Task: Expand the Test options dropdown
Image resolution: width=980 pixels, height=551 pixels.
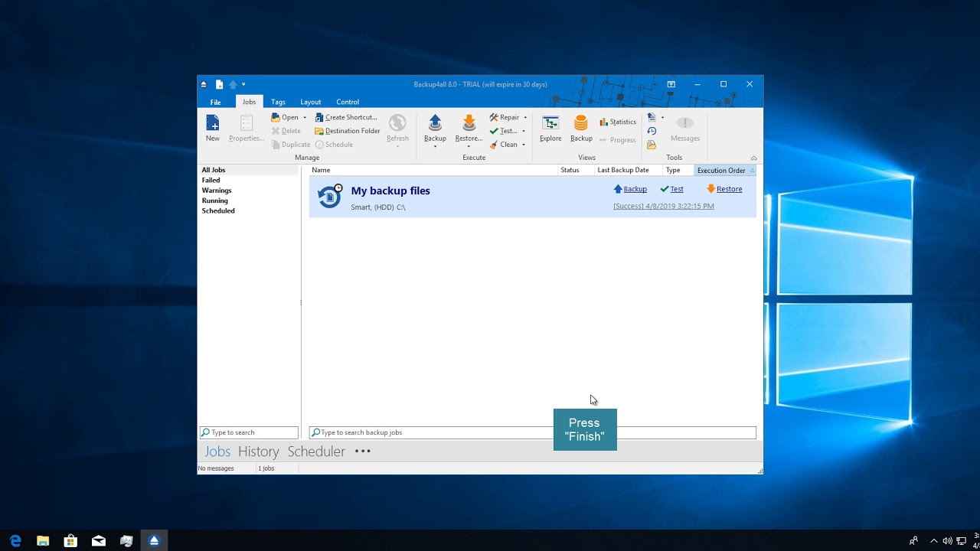Action: coord(523,131)
